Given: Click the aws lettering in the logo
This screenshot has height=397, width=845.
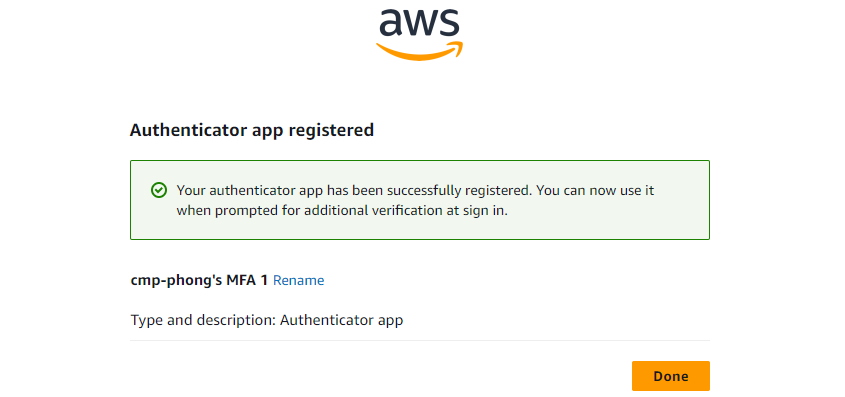Looking at the screenshot, I should point(419,21).
